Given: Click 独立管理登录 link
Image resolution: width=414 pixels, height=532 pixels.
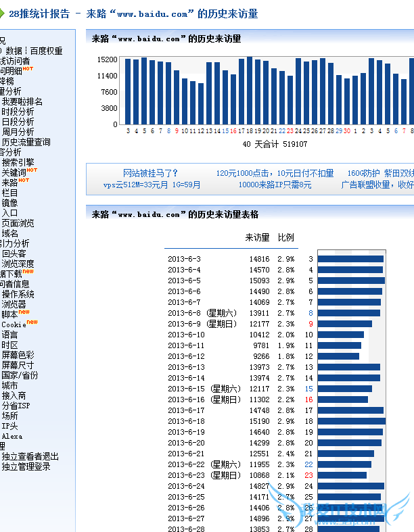Looking at the screenshot, I should (26, 466).
